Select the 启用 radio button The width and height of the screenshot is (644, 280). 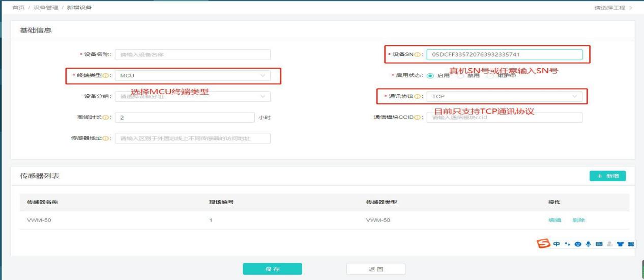point(430,76)
